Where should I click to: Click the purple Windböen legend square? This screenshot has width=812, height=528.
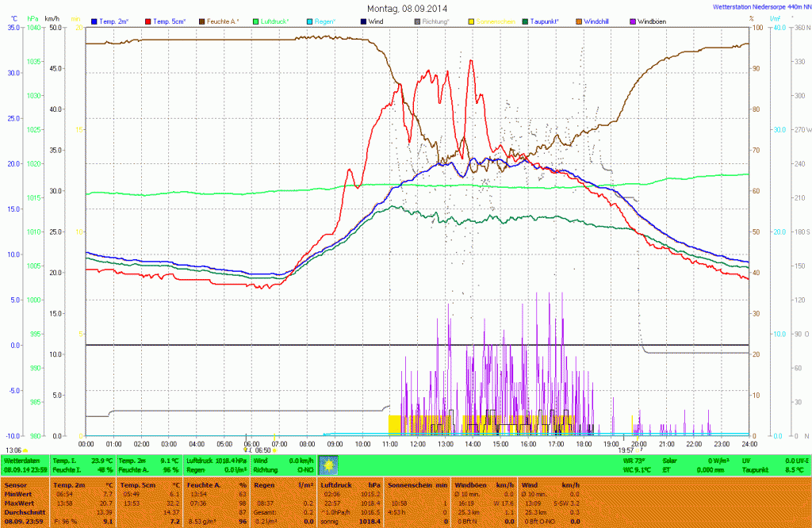coord(632,21)
